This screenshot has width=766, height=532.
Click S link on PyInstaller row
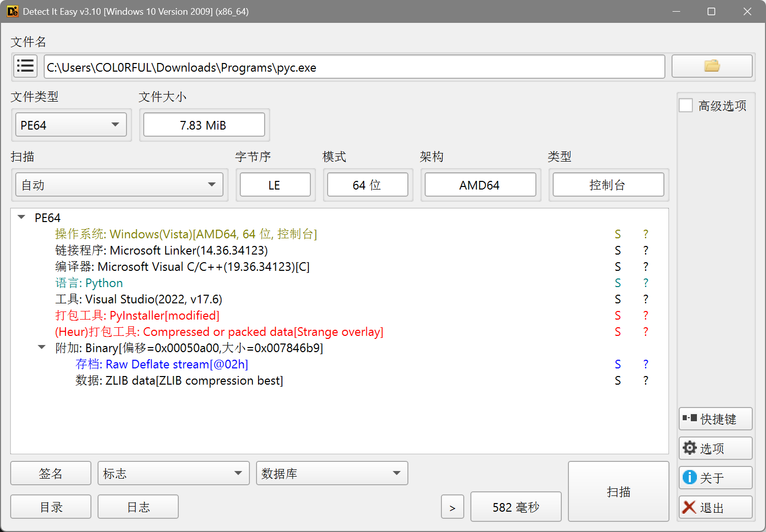618,316
